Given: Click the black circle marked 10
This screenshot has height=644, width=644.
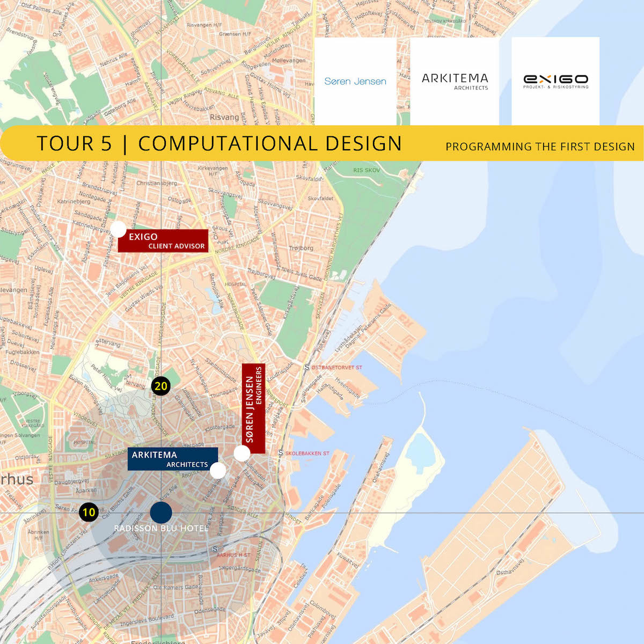Looking at the screenshot, I should tap(89, 512).
